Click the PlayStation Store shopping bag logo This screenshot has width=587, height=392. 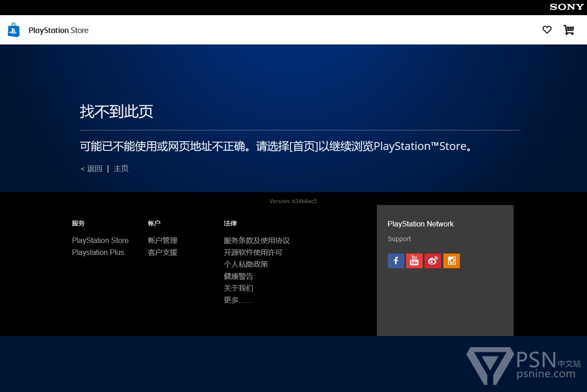coord(14,30)
